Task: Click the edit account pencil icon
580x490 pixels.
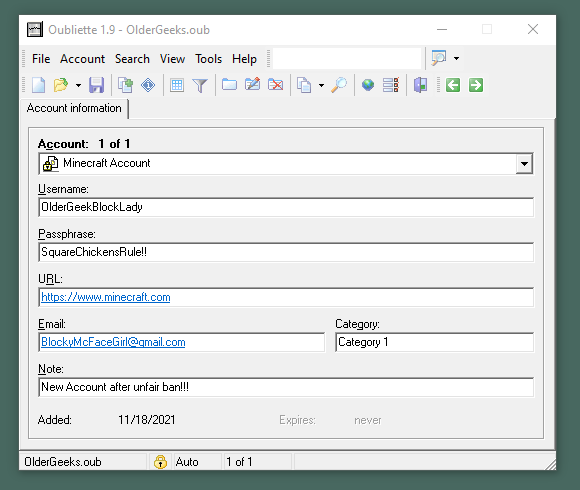Action: pyautogui.click(x=253, y=85)
